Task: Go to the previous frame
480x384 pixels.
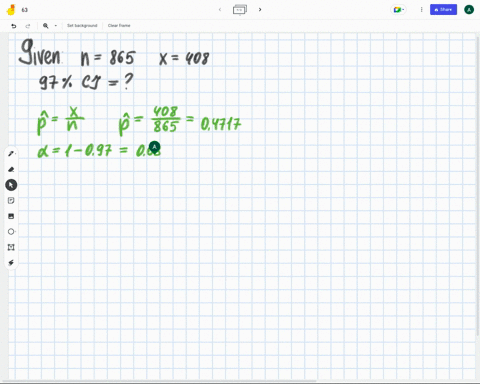Action: 220,10
